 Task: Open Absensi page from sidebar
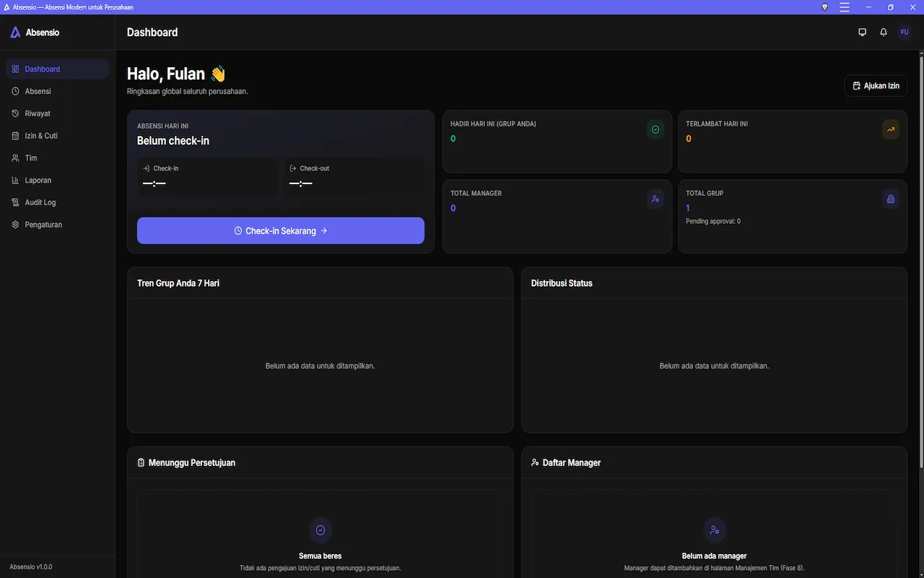point(58,92)
